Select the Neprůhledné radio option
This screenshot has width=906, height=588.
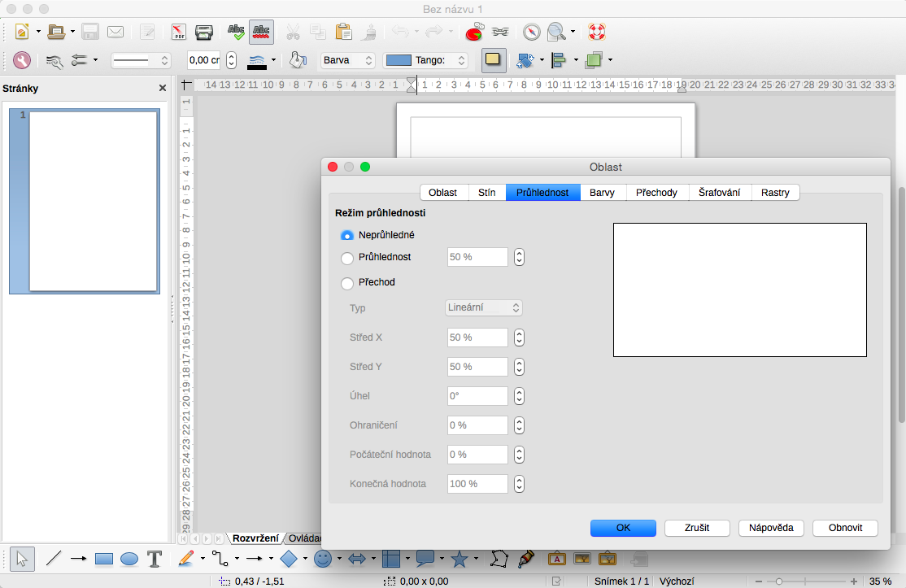click(347, 235)
